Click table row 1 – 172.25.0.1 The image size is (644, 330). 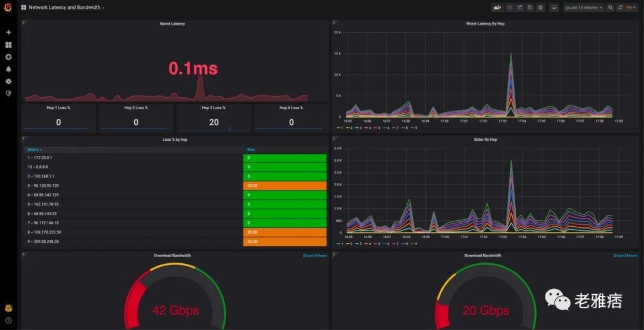(175, 158)
